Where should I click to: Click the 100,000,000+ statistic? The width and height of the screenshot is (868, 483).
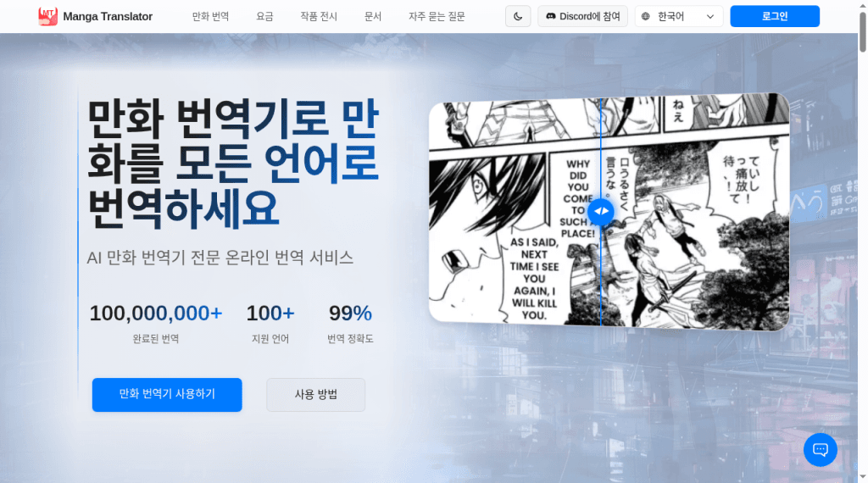click(x=156, y=314)
